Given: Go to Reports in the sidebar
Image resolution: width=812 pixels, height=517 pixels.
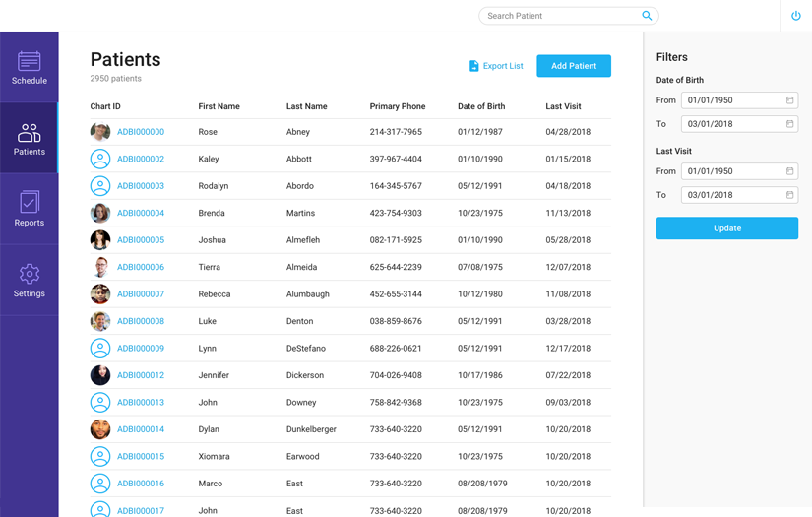Looking at the screenshot, I should pos(29,209).
